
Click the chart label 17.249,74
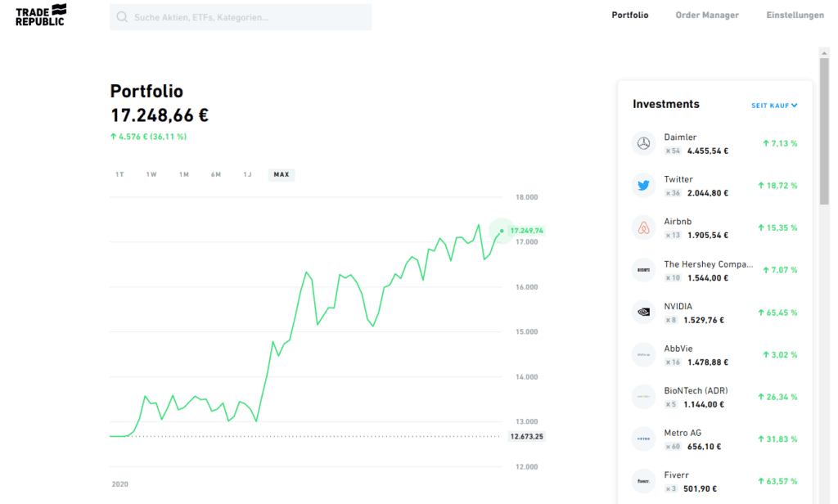(526, 231)
